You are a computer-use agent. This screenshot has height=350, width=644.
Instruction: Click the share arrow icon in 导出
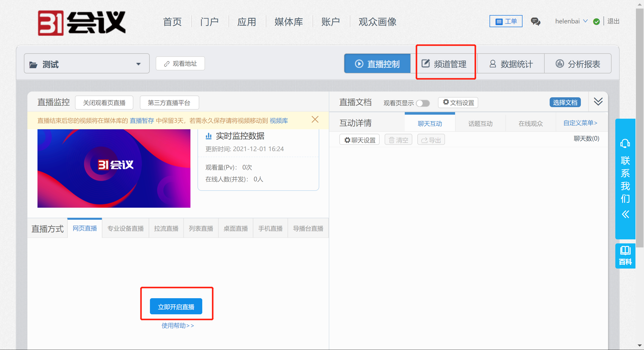pyautogui.click(x=424, y=140)
